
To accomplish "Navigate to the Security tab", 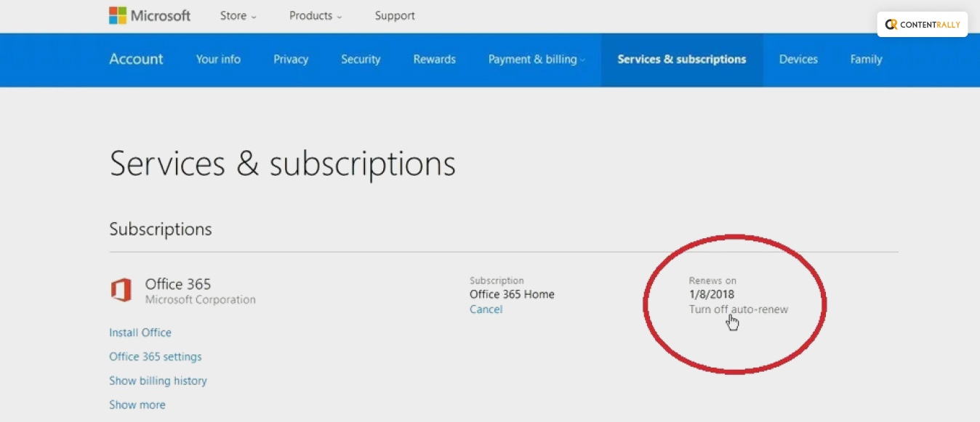I will click(x=361, y=60).
